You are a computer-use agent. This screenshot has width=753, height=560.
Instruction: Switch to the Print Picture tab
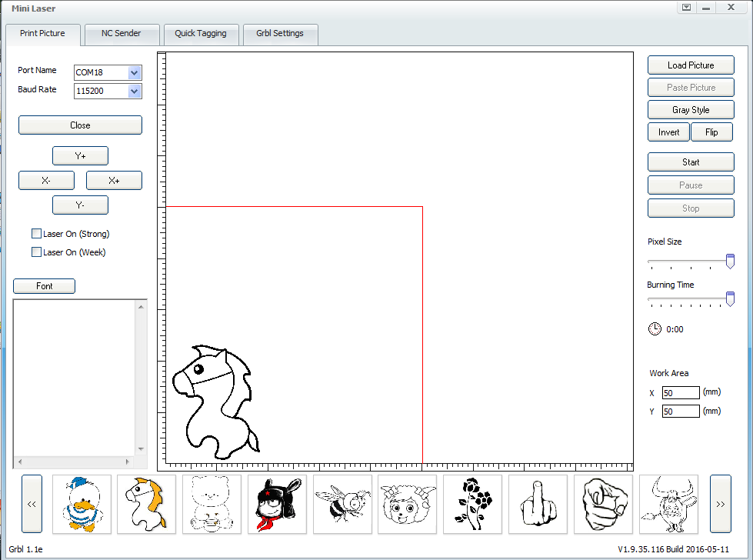[43, 33]
